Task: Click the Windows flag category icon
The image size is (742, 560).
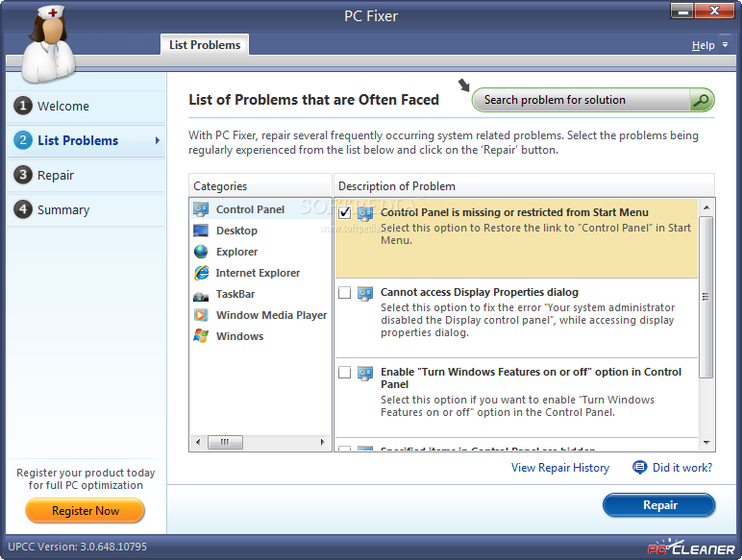Action: [201, 336]
